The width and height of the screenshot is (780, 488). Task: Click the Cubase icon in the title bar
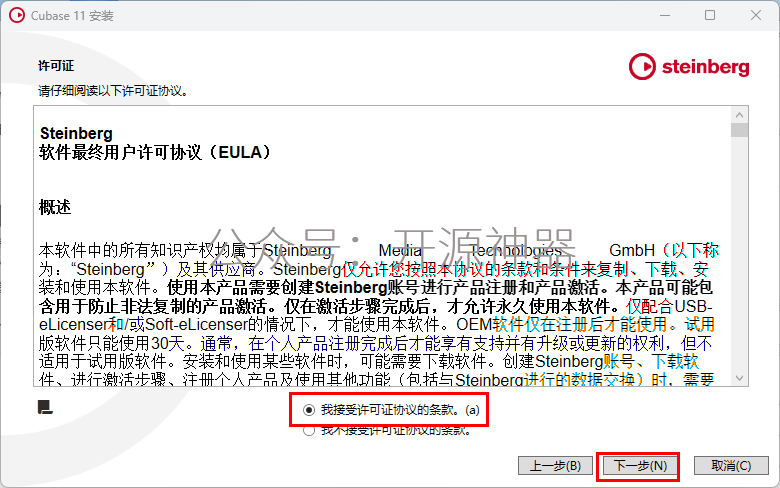pyautogui.click(x=16, y=15)
